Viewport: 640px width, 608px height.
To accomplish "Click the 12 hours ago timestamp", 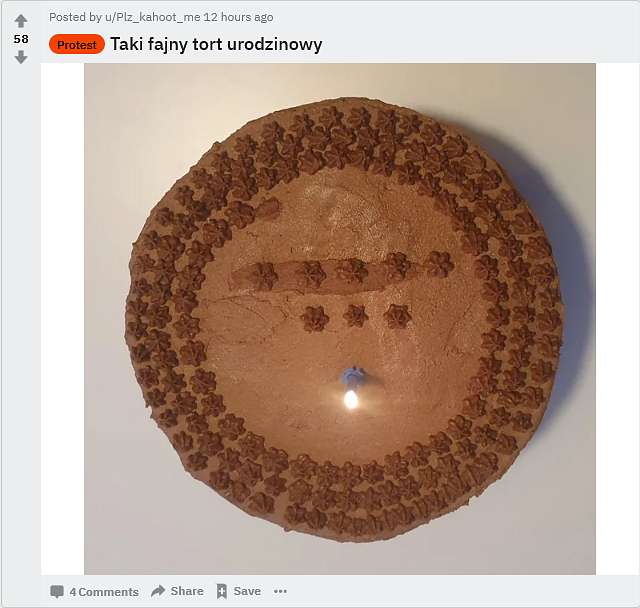I will pyautogui.click(x=238, y=17).
